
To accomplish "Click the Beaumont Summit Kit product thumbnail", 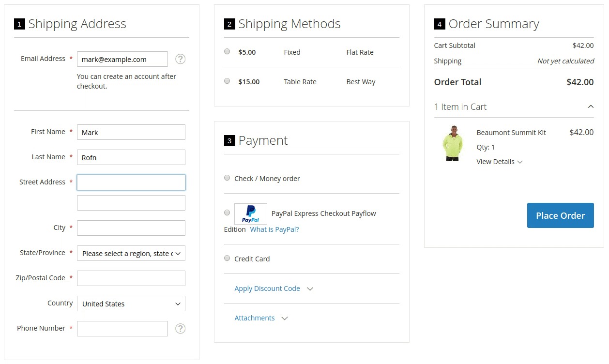I will [453, 143].
